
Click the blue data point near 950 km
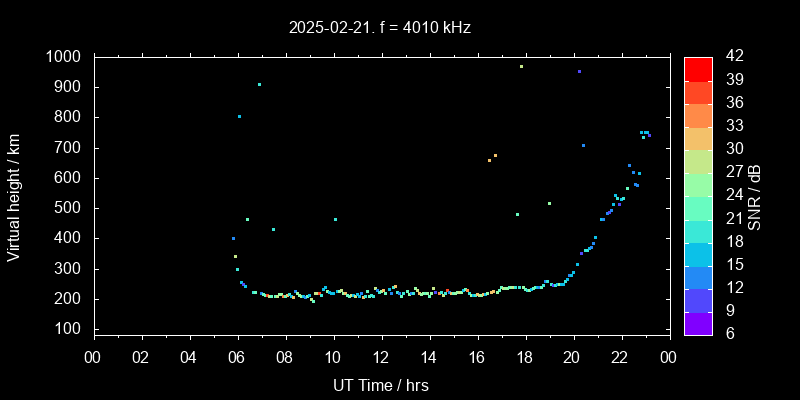578,72
